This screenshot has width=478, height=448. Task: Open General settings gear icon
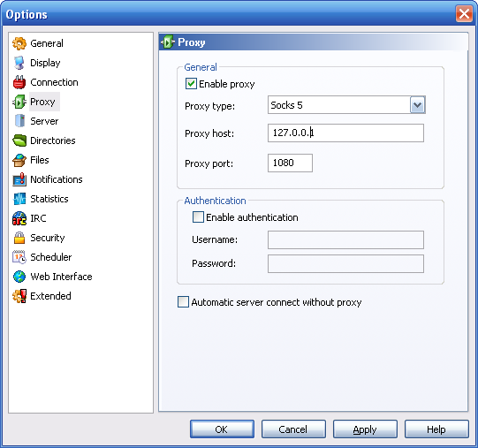coord(19,43)
